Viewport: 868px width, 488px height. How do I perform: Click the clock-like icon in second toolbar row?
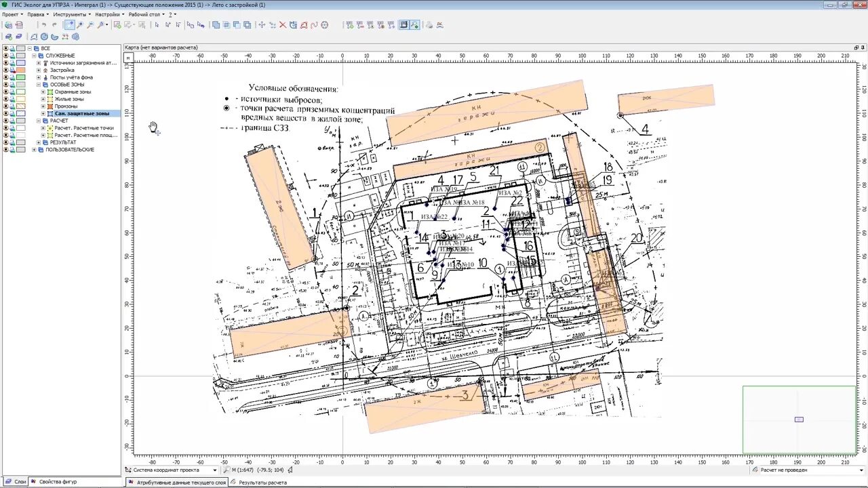tap(44, 36)
